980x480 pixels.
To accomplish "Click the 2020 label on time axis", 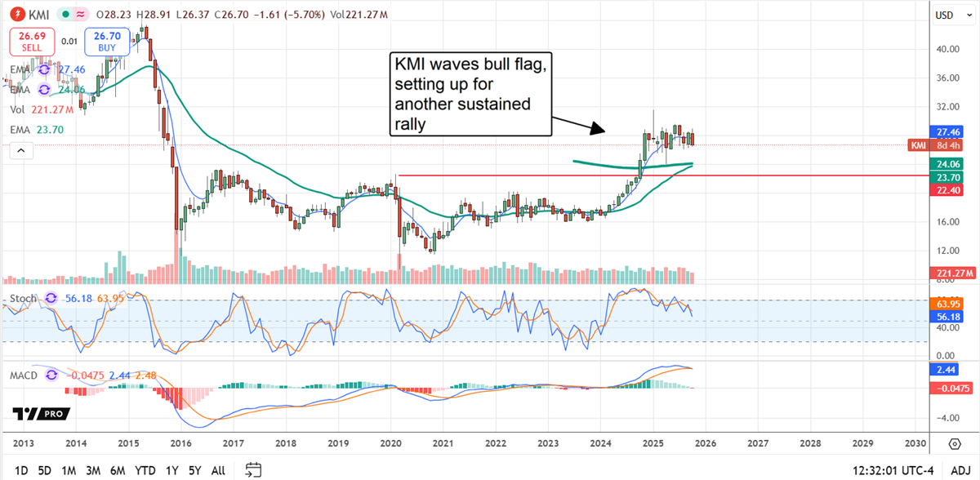I will coord(390,442).
